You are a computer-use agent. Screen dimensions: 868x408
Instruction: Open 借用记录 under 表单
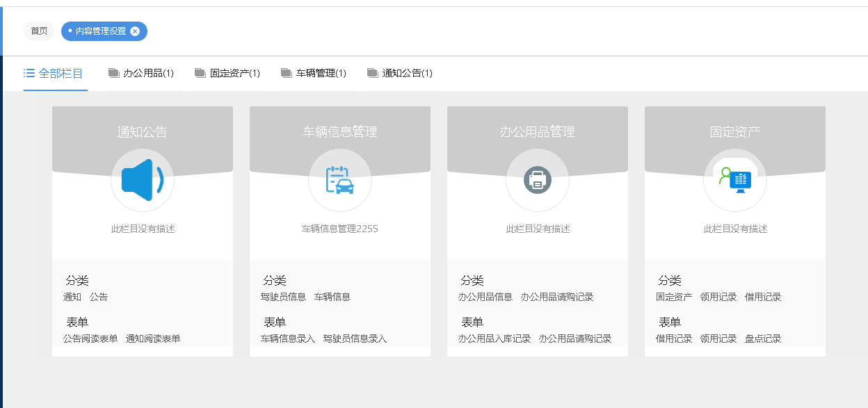[674, 338]
